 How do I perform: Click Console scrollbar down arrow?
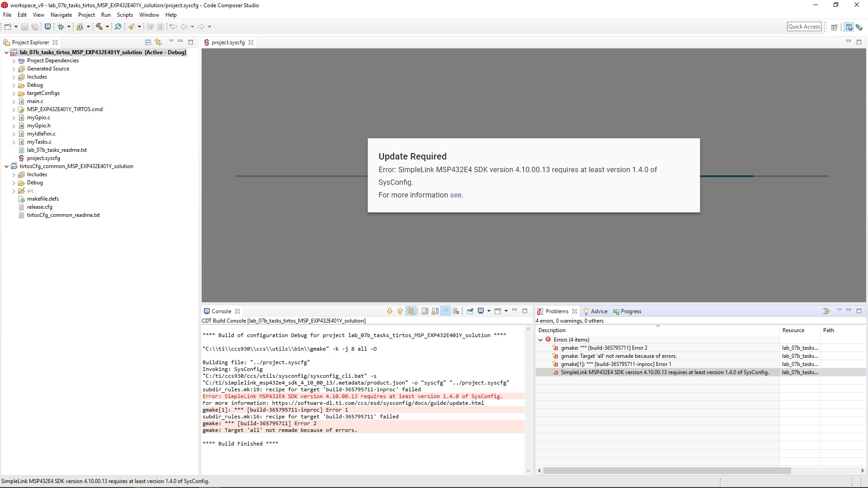pos(528,471)
